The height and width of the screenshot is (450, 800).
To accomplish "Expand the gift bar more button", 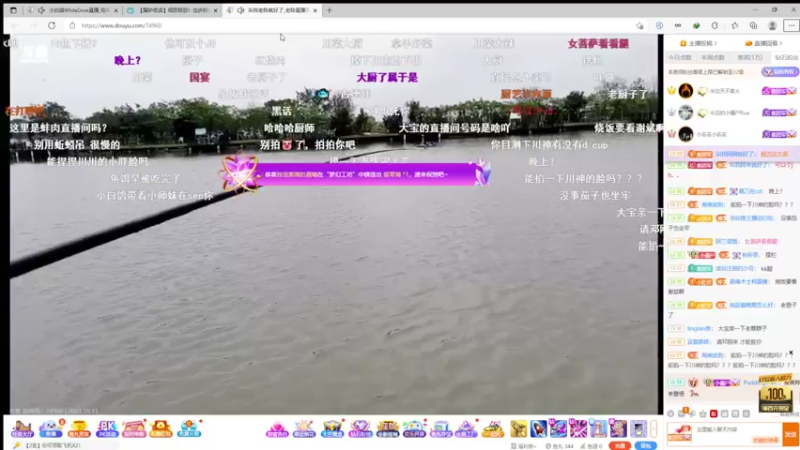I will point(654,429).
